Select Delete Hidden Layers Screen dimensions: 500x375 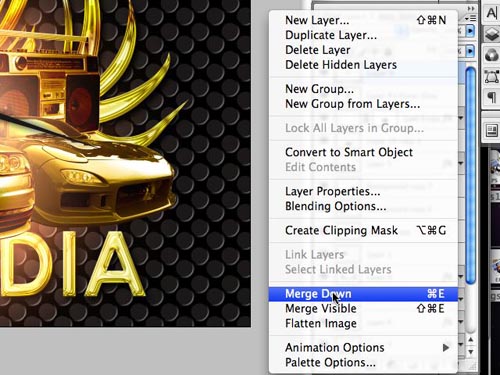(x=363, y=65)
